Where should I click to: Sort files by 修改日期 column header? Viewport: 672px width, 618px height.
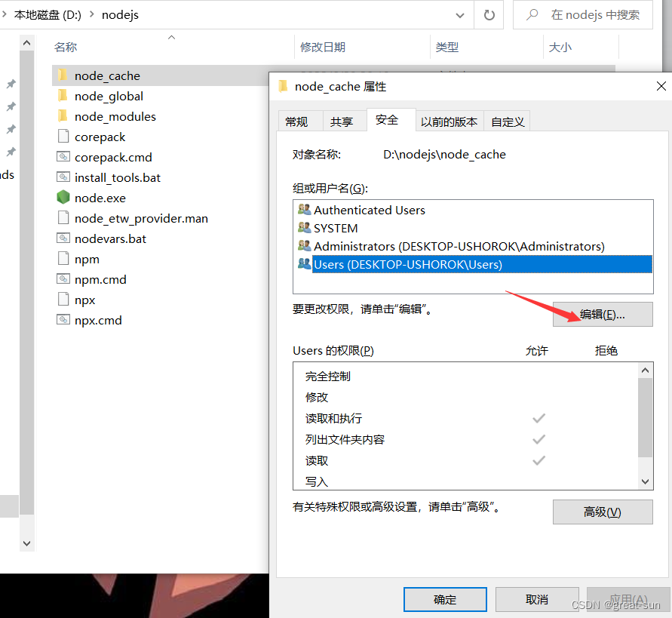point(323,47)
